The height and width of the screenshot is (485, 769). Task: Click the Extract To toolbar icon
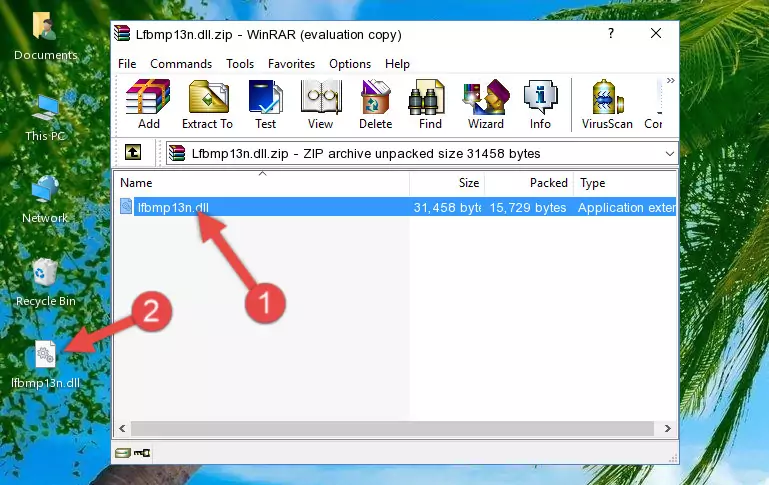coord(207,104)
